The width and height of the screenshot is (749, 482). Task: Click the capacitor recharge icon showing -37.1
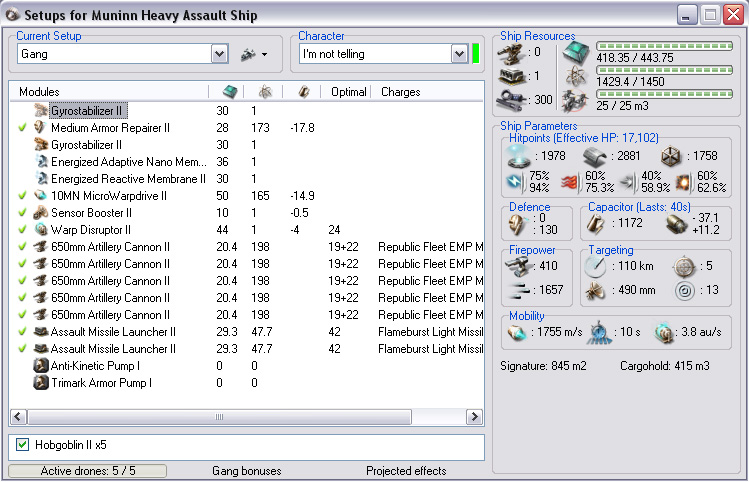pos(676,225)
